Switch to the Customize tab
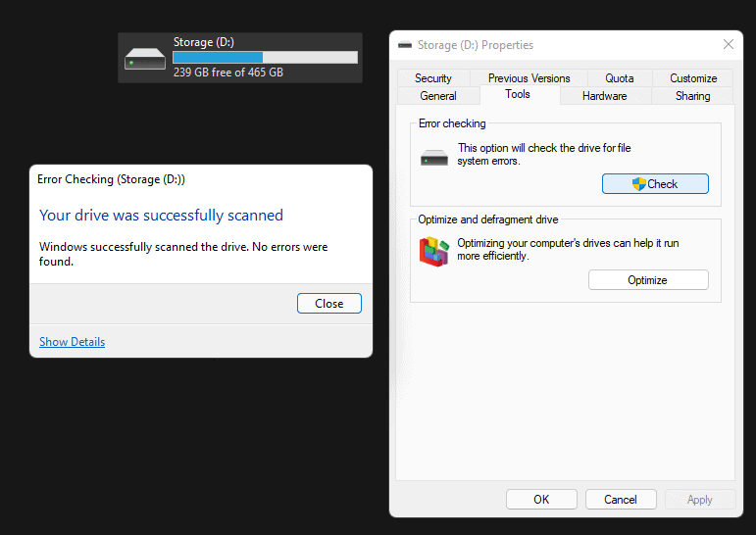This screenshot has height=535, width=756. [693, 78]
